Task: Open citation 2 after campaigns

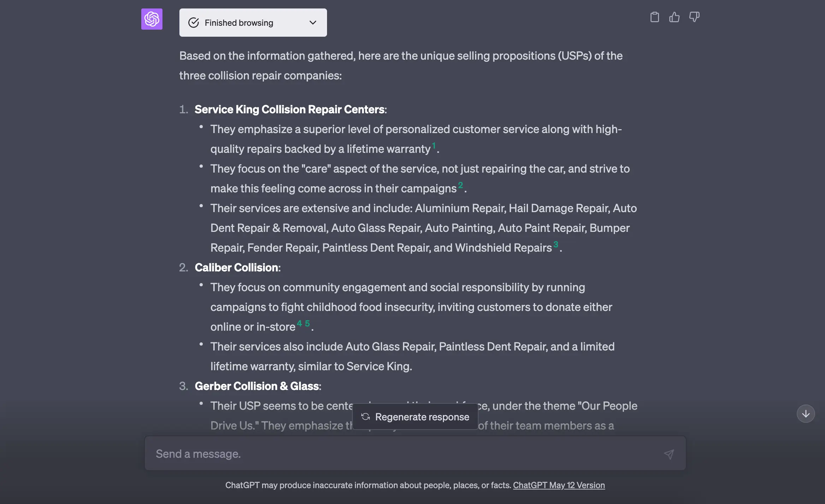Action: [460, 185]
